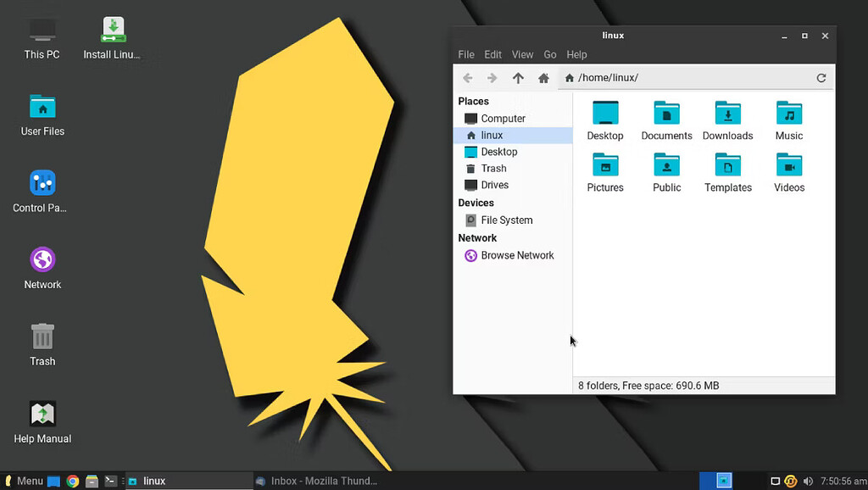
Task: Open the Downloads folder
Action: (727, 119)
